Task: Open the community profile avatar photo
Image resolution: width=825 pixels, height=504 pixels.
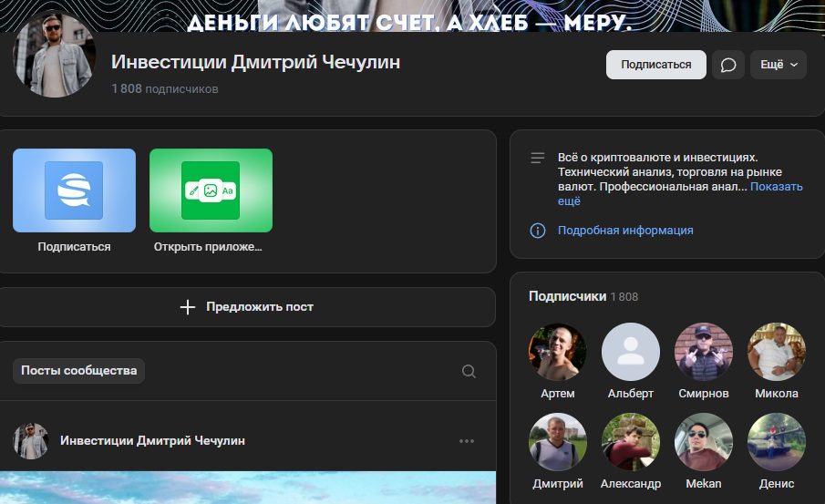Action: pos(53,56)
